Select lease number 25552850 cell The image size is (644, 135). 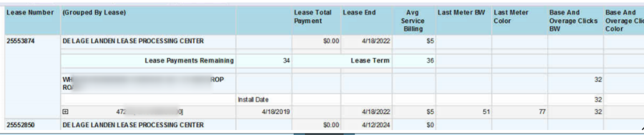tap(20, 125)
